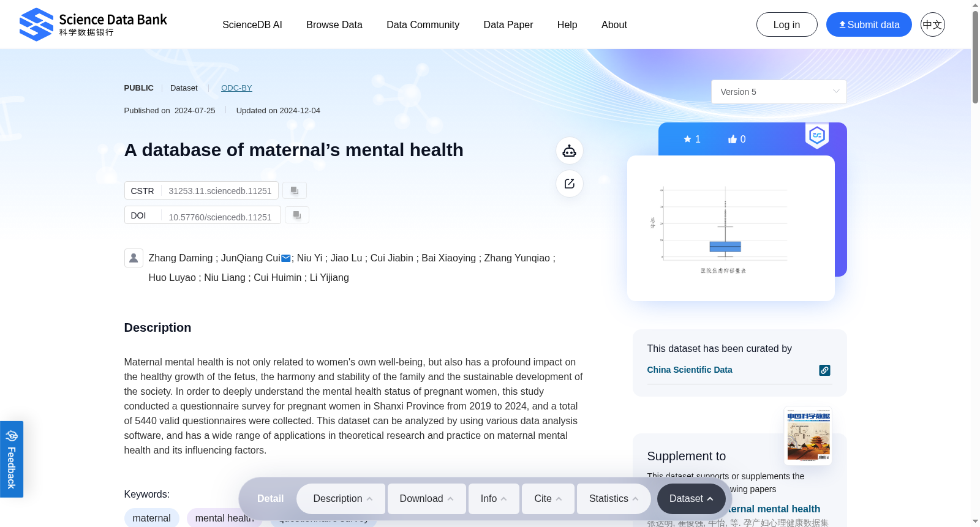Open the Help menu
Screen dimensions: 980x527
[567, 25]
